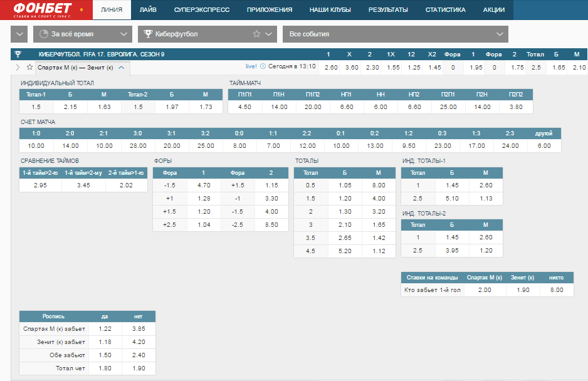
Task: Select score 0:0 odds 8.00
Action: pyautogui.click(x=239, y=146)
